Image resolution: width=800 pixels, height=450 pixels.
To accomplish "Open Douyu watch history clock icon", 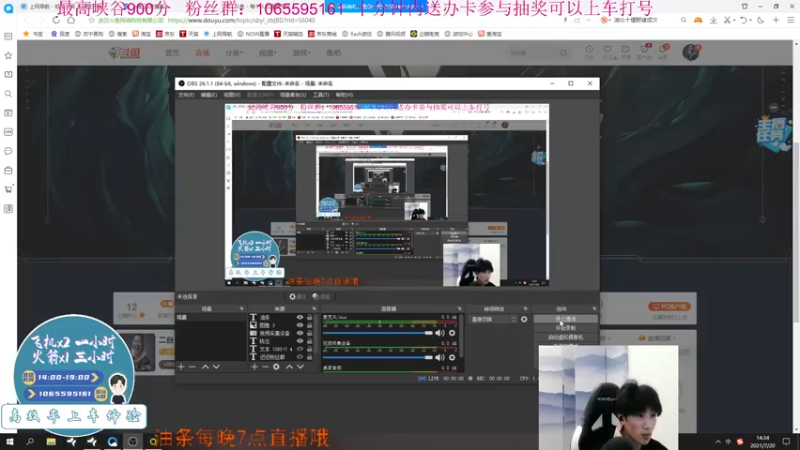I will pyautogui.click(x=589, y=50).
